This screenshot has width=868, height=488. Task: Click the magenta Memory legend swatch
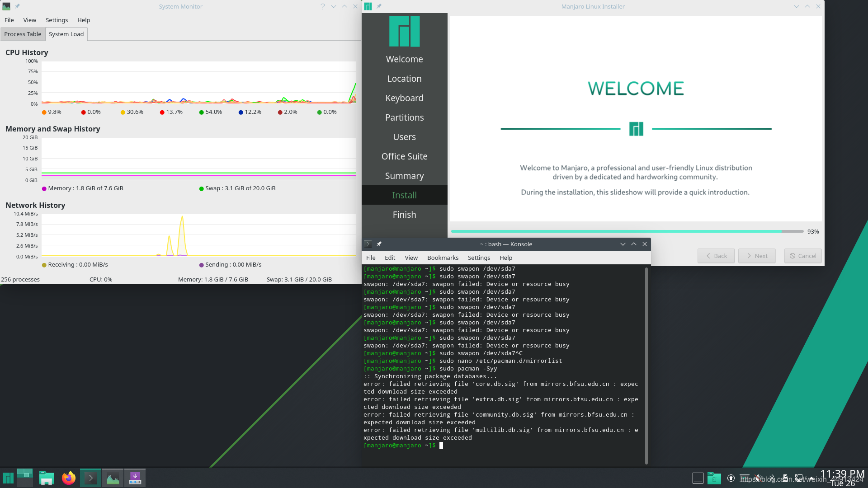(x=44, y=188)
